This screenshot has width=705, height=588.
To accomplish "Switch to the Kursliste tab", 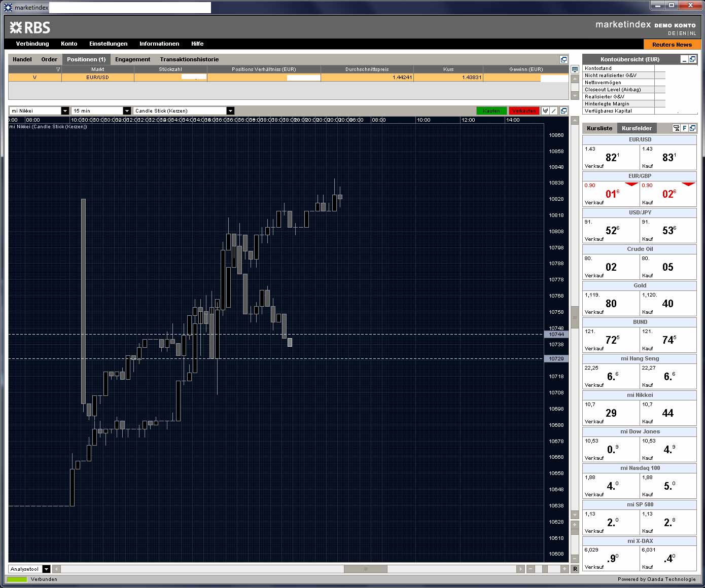I will (600, 128).
